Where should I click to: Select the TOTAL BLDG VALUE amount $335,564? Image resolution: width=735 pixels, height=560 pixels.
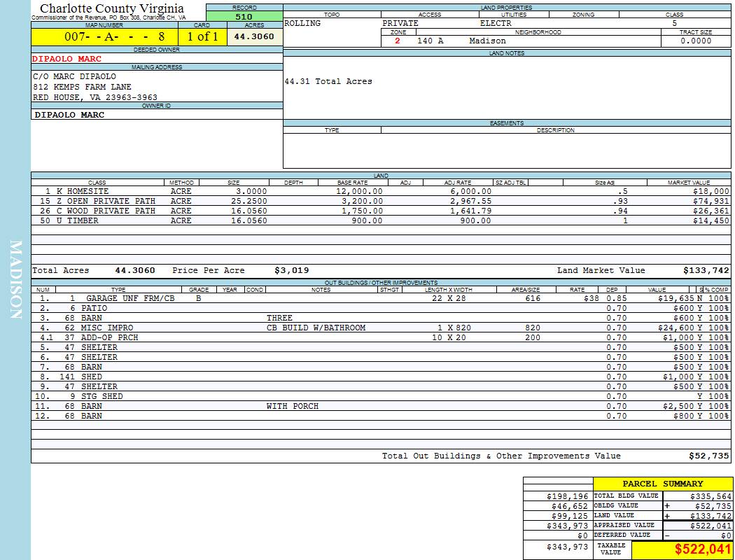pyautogui.click(x=710, y=496)
